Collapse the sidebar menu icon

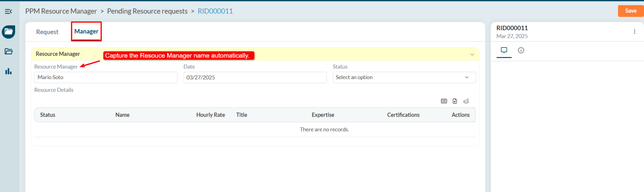(x=9, y=11)
